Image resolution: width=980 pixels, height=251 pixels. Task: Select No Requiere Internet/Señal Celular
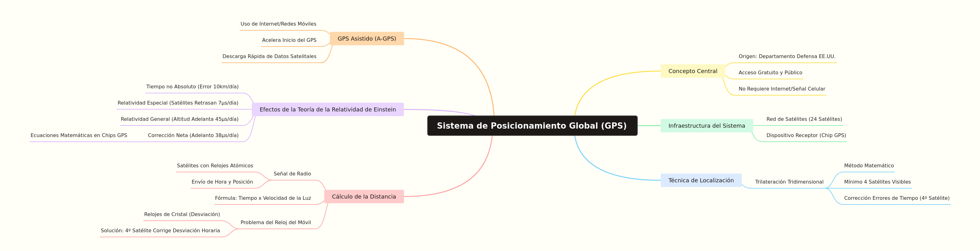pos(782,89)
